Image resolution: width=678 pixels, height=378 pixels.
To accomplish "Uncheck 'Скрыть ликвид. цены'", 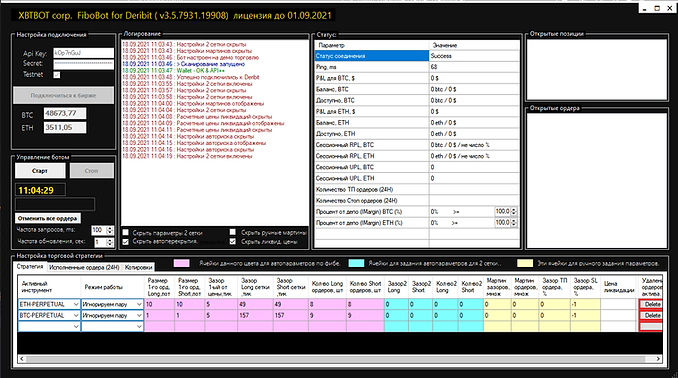I will (233, 241).
